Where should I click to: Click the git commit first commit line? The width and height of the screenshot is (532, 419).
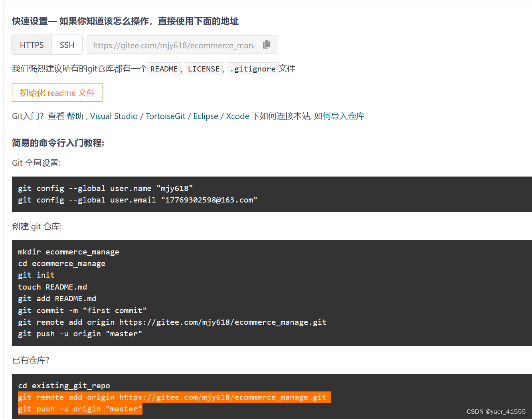[82, 310]
